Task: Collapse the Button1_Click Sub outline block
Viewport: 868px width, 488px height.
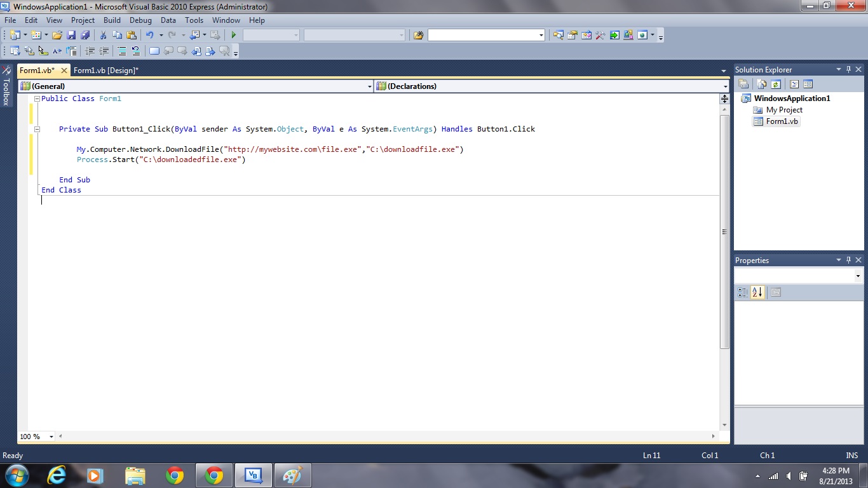Action: point(37,129)
